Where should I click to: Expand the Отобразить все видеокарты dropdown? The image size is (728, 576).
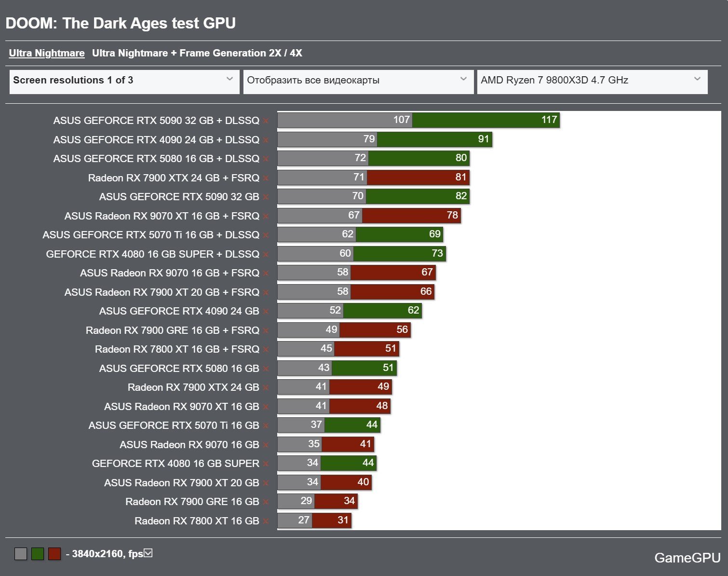[x=358, y=82]
